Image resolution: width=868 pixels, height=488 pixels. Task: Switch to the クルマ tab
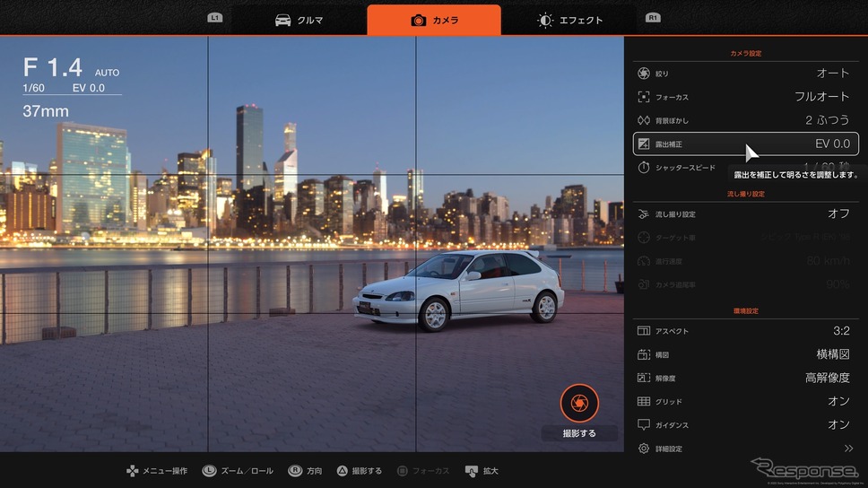click(299, 20)
